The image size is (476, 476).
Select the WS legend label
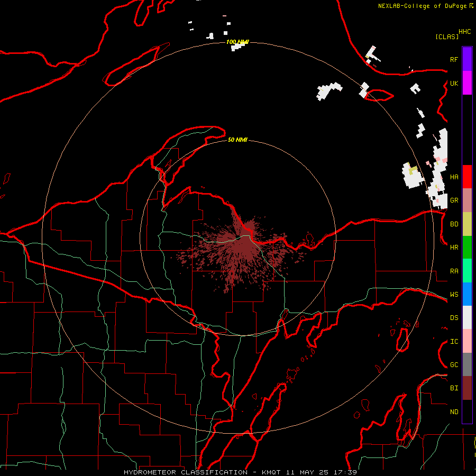point(454,294)
